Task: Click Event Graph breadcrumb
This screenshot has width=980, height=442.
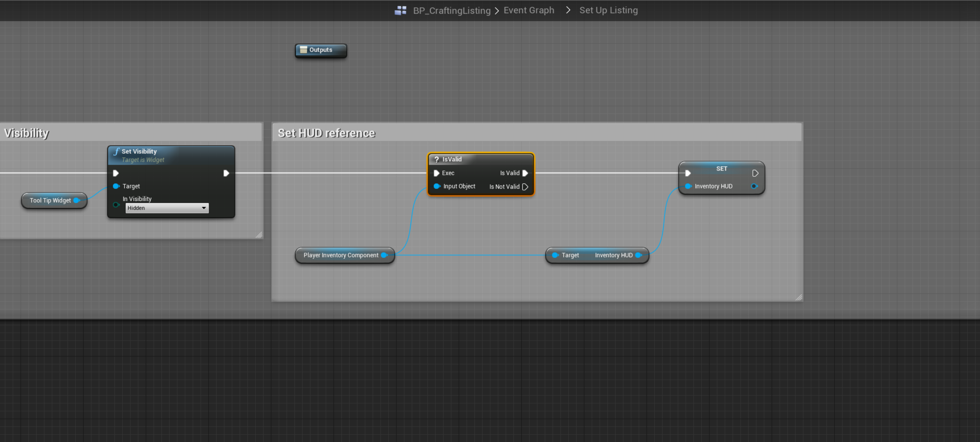Action: [x=529, y=11]
